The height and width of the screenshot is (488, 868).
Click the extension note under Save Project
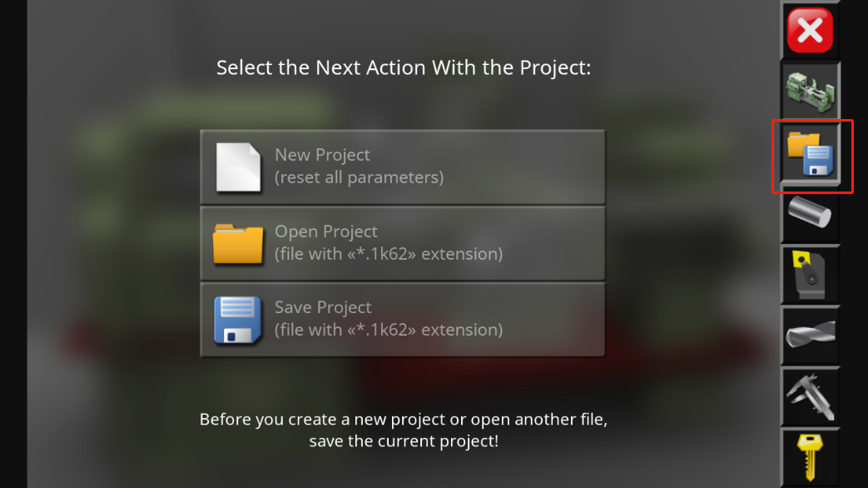click(389, 330)
